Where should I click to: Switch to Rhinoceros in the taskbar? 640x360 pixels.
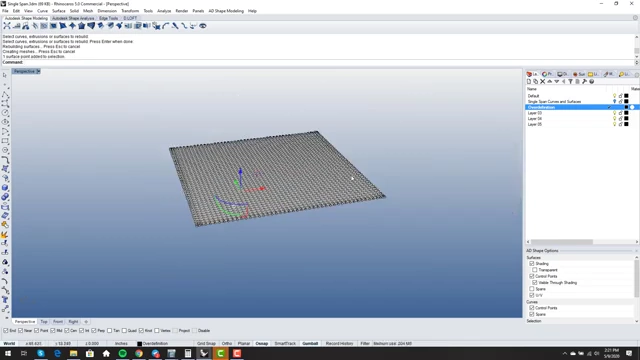204,353
